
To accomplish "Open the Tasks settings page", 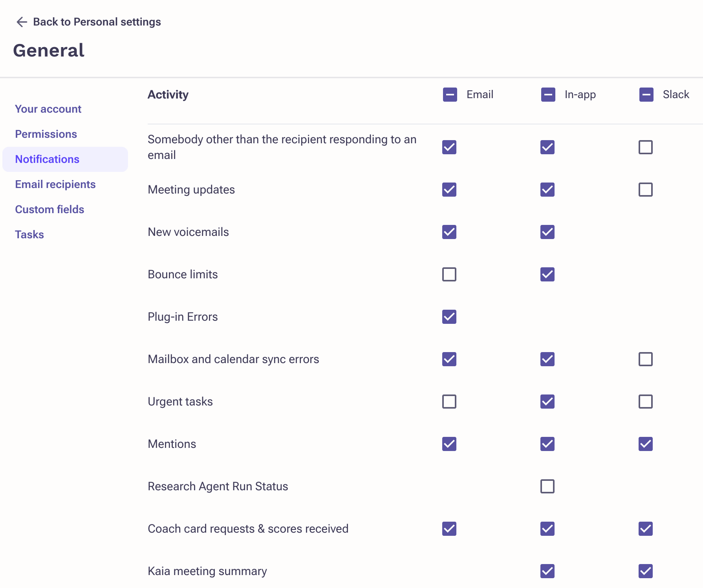I will 29,235.
